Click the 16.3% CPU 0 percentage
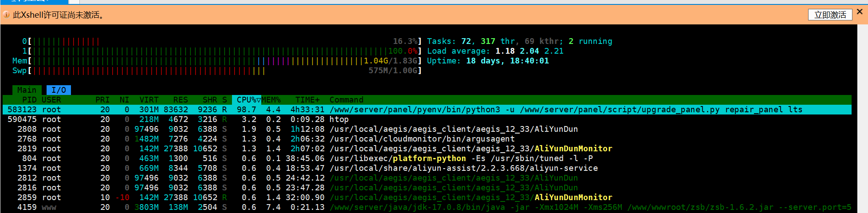 coord(405,41)
